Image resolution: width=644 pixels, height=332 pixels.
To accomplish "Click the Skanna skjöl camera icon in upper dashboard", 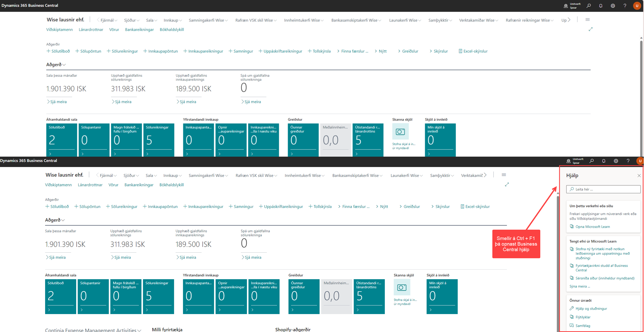I will point(400,132).
